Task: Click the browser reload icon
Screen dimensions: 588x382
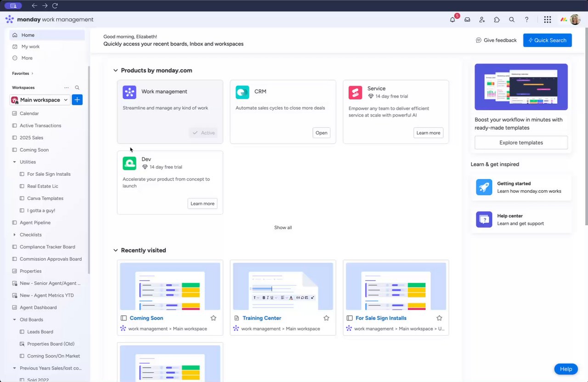Action: pos(55,6)
